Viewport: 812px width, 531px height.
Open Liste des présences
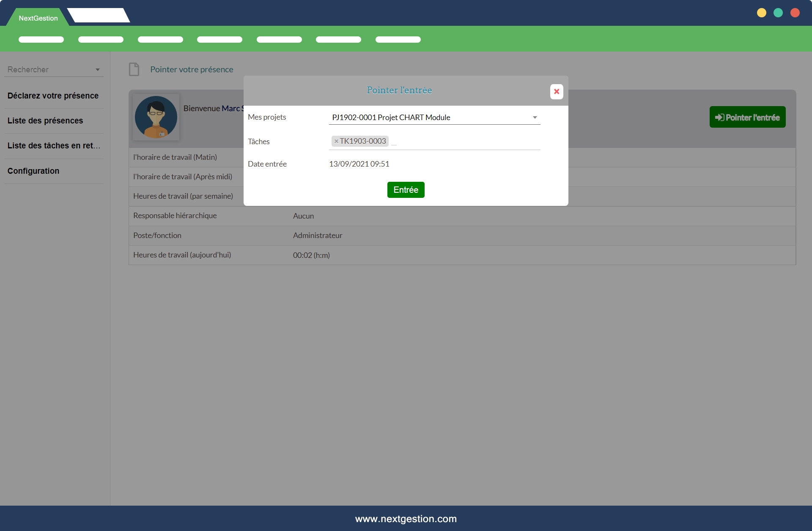click(x=45, y=121)
